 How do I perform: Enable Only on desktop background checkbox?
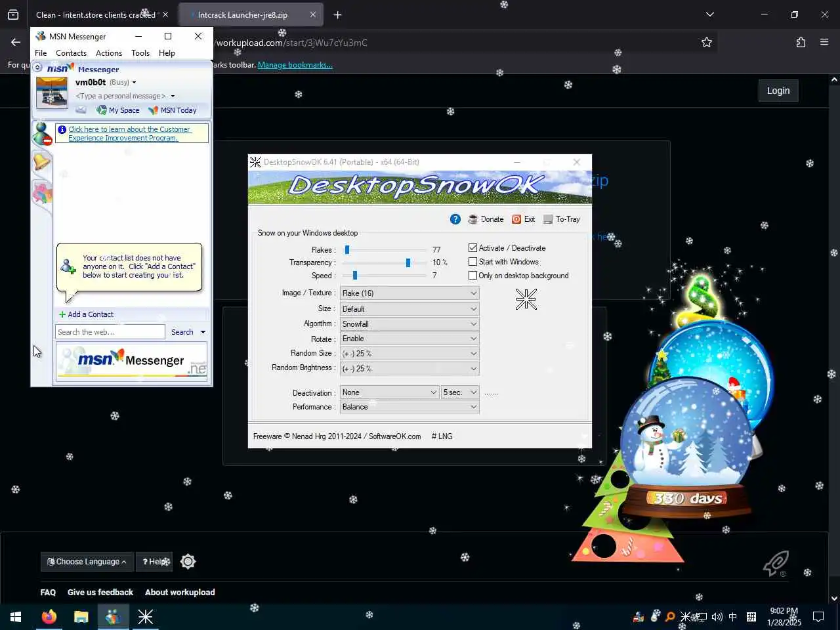click(472, 275)
